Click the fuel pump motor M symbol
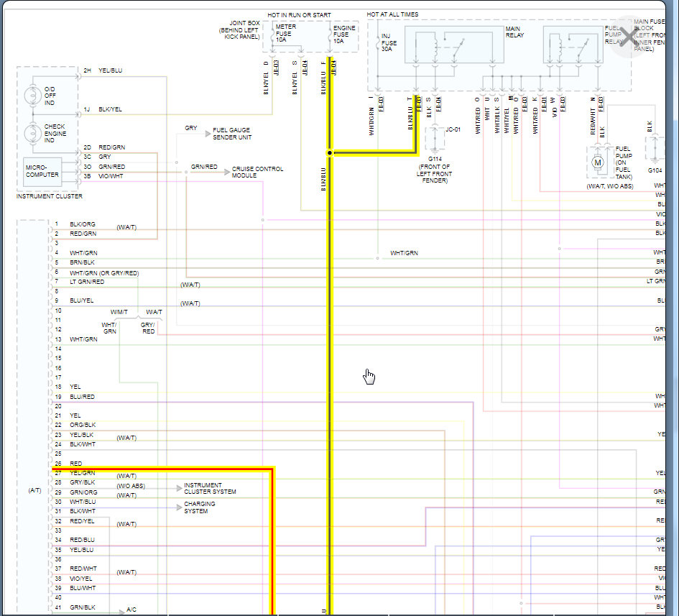 [598, 163]
